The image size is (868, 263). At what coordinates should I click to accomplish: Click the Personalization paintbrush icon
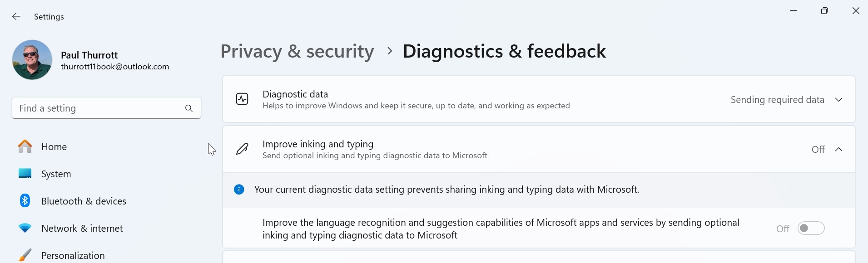pyautogui.click(x=25, y=255)
